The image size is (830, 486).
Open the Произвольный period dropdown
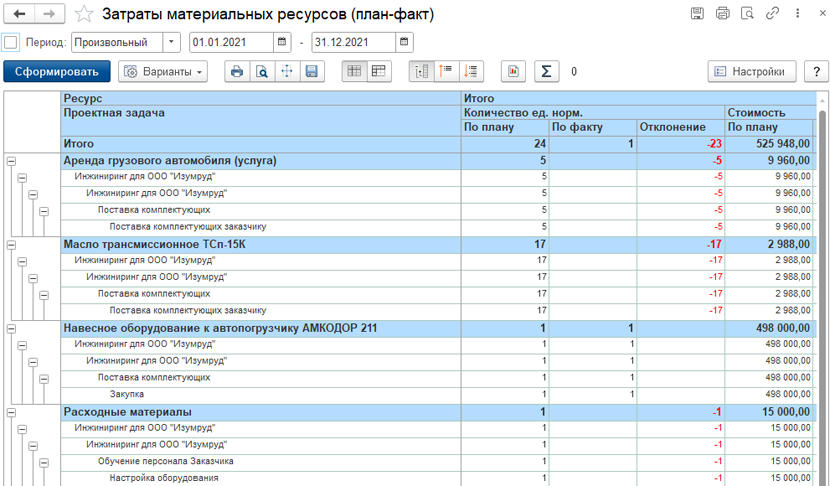click(x=171, y=42)
